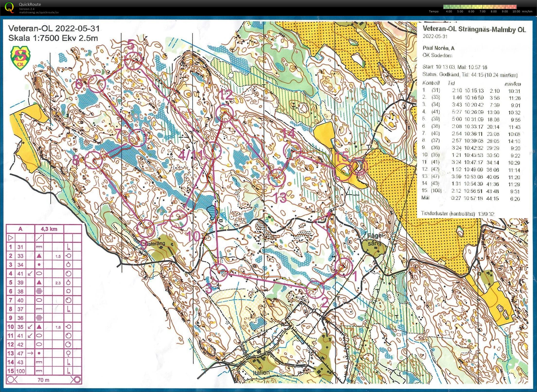The height and width of the screenshot is (392, 537).
Task: Click control circle 8 on the map
Action: click(x=94, y=160)
